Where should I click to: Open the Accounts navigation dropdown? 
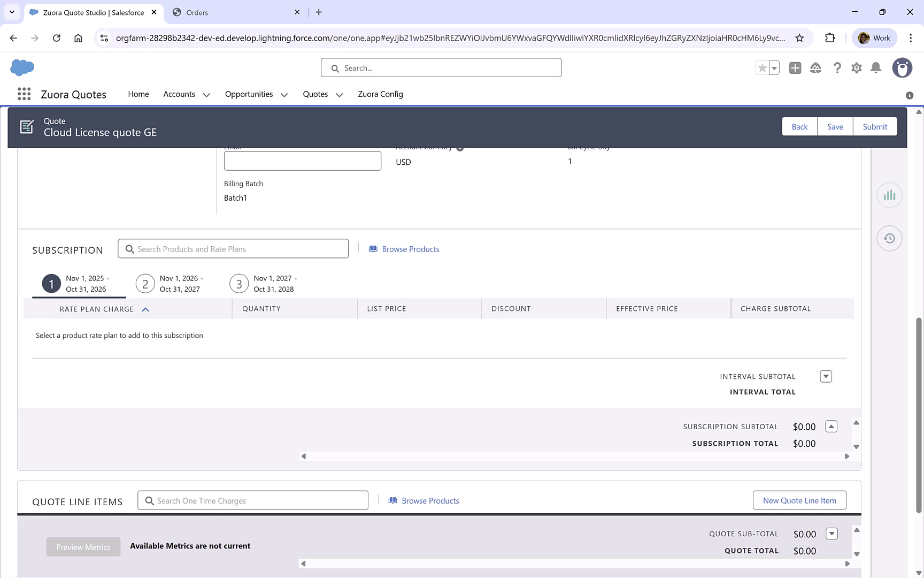coord(186,94)
